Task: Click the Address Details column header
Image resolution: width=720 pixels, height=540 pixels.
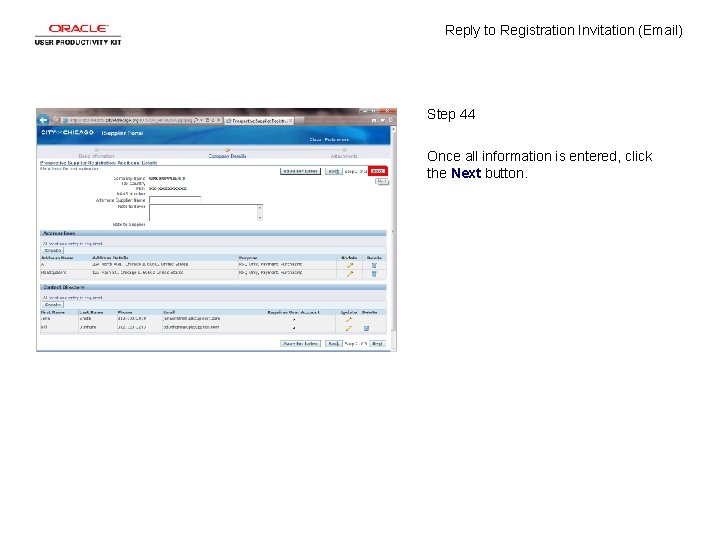Action: click(110, 258)
